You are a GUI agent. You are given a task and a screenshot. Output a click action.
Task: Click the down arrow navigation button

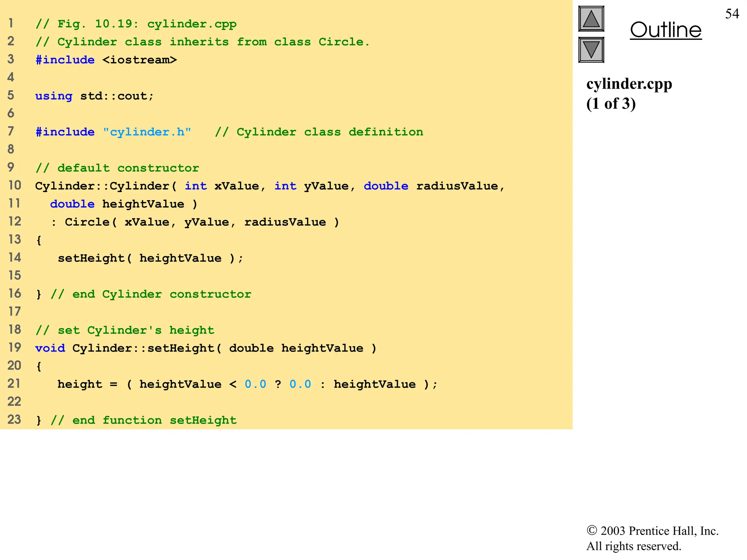click(591, 50)
